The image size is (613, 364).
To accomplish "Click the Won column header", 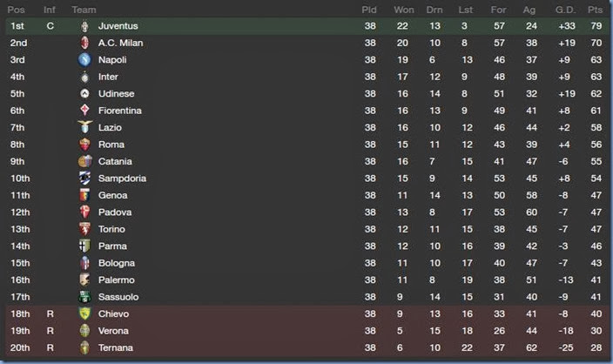I will (404, 10).
